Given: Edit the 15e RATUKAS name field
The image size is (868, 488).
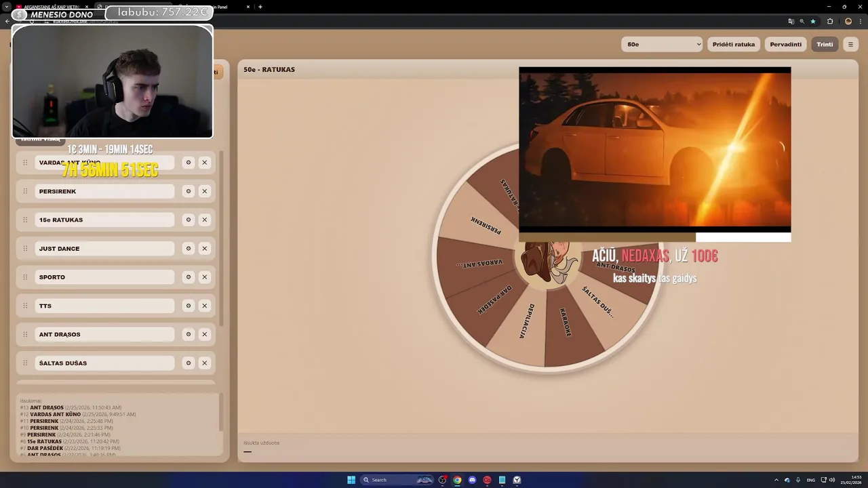Looking at the screenshot, I should [x=104, y=220].
